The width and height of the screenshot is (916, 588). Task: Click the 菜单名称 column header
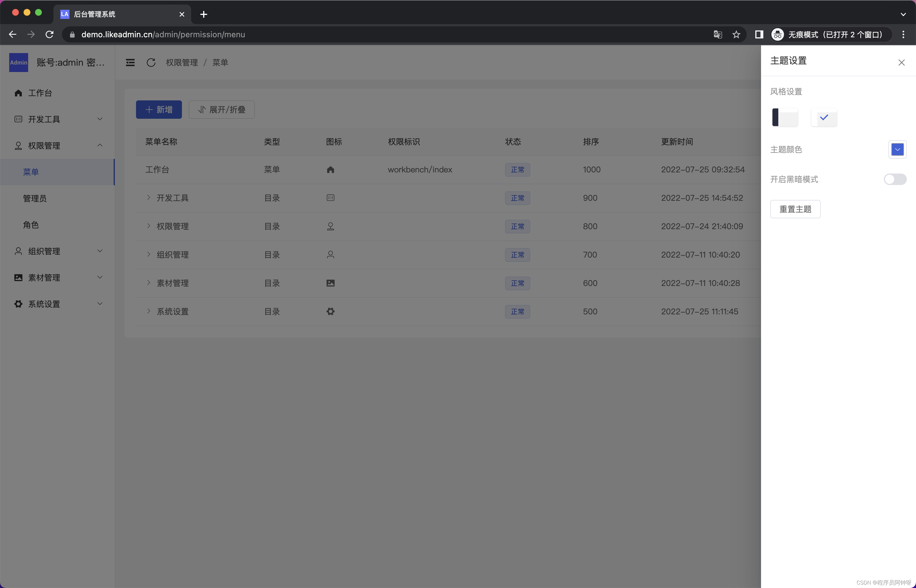pos(161,142)
